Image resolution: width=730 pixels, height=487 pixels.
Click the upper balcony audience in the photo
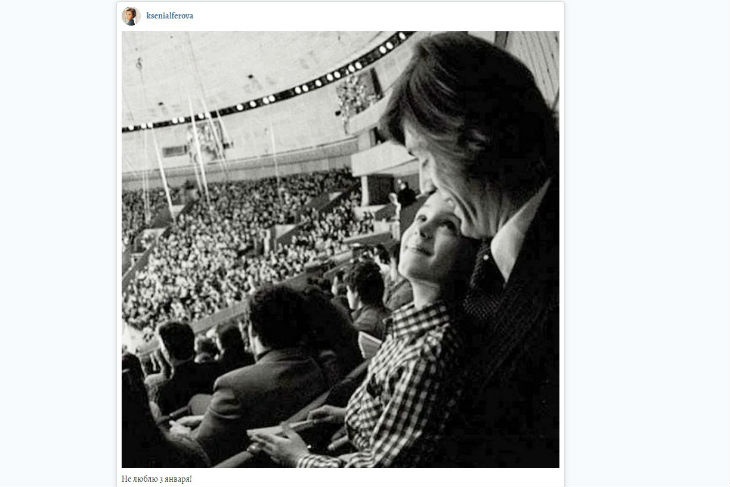click(353, 96)
